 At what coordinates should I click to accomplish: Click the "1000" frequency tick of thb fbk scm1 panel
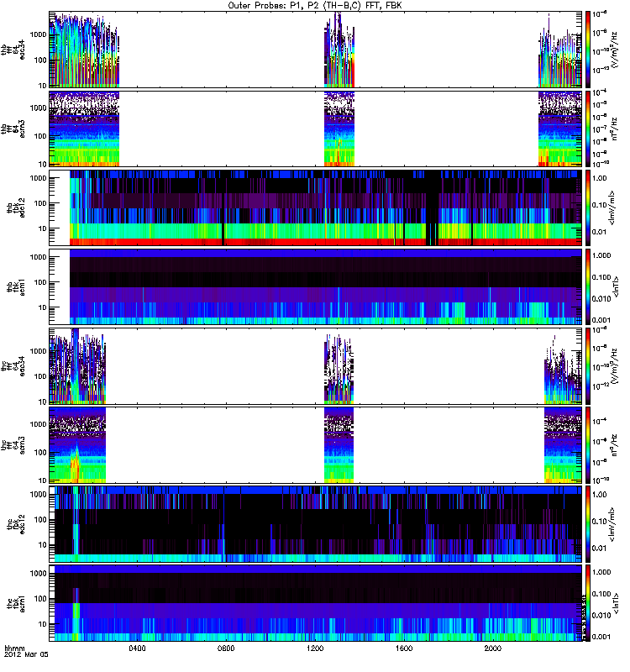[38, 257]
